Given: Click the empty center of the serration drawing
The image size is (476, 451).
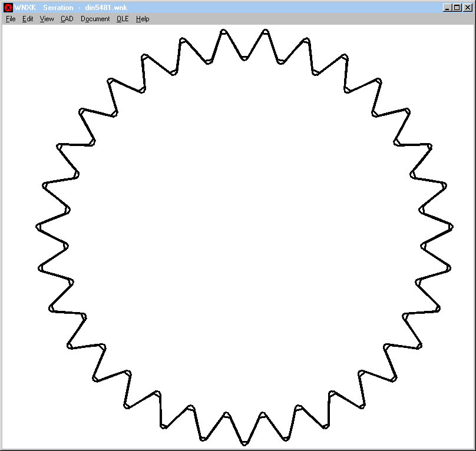Looking at the screenshot, I should (x=244, y=236).
